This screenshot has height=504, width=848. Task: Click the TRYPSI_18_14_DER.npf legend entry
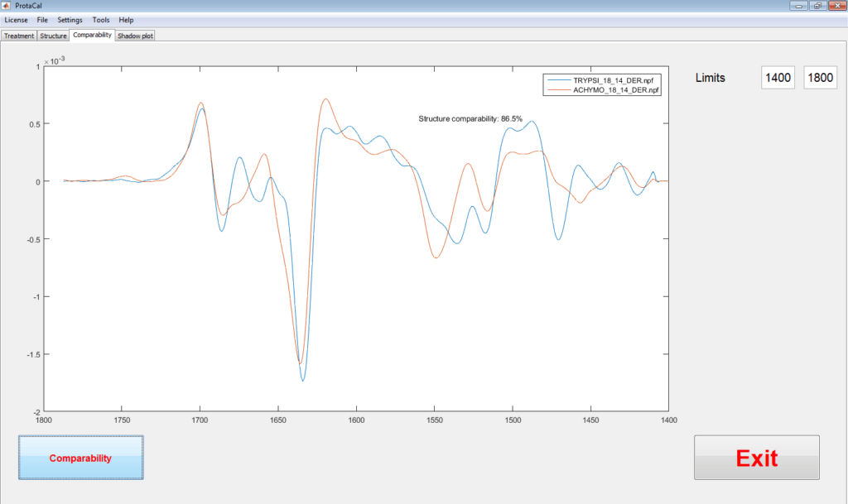pyautogui.click(x=614, y=80)
